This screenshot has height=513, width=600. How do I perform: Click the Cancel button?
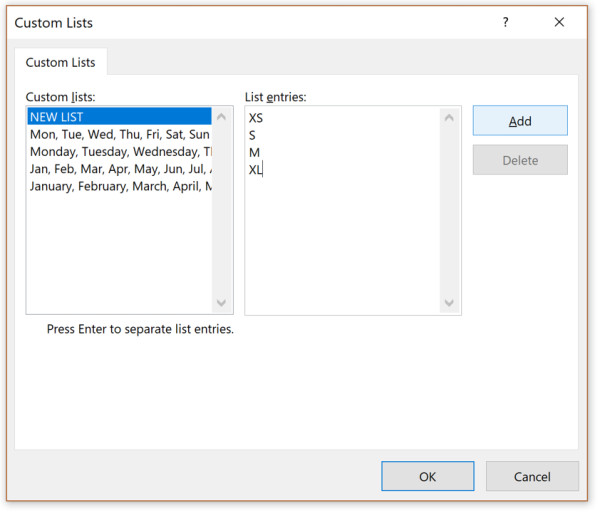pos(532,477)
